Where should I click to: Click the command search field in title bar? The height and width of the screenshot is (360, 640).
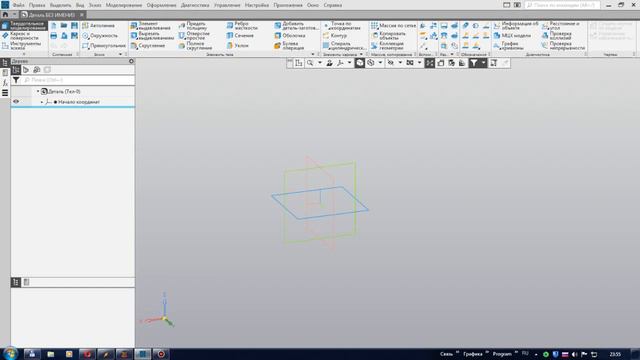click(x=562, y=5)
